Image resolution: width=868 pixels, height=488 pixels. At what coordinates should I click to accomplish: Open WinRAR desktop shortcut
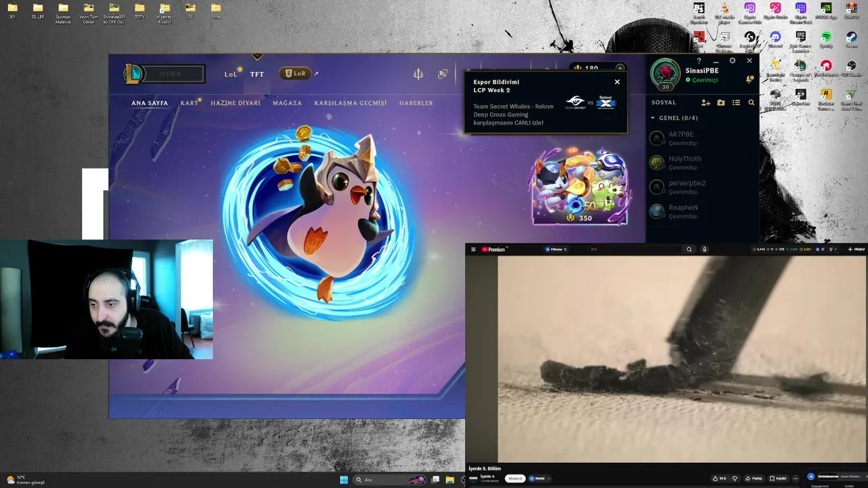click(851, 12)
